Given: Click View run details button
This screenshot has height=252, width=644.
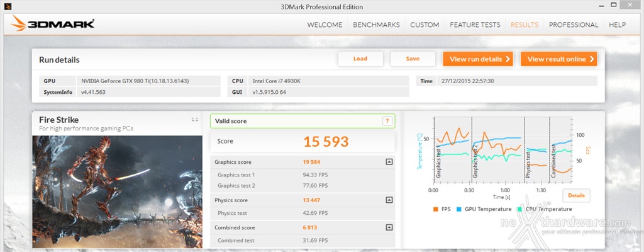Looking at the screenshot, I should [x=478, y=59].
